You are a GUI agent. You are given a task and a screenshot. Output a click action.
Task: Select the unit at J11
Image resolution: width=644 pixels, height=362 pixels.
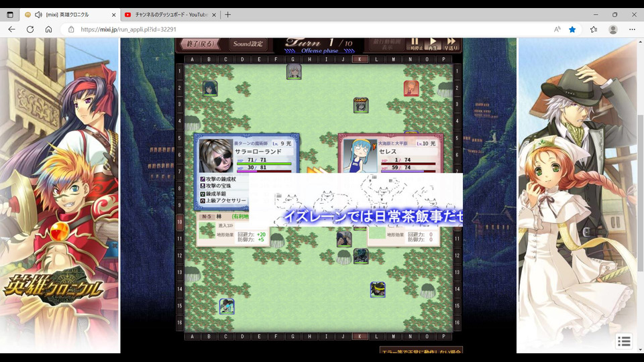(x=343, y=239)
